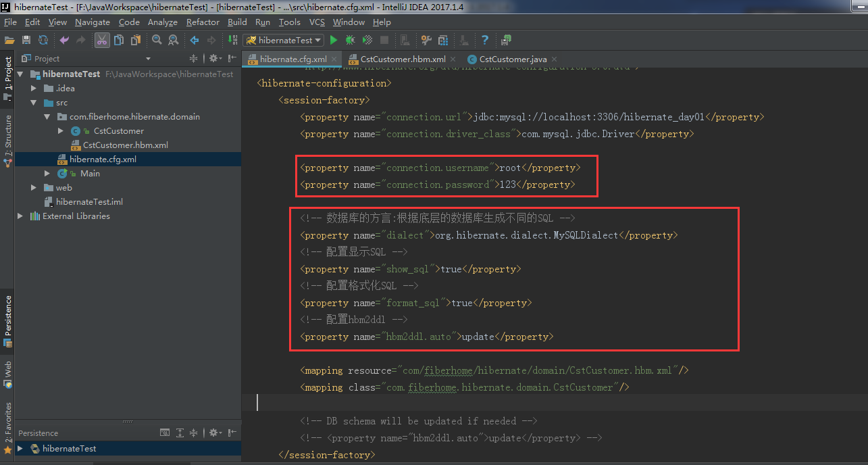Toggle the Persistence side tool window

coord(7,321)
